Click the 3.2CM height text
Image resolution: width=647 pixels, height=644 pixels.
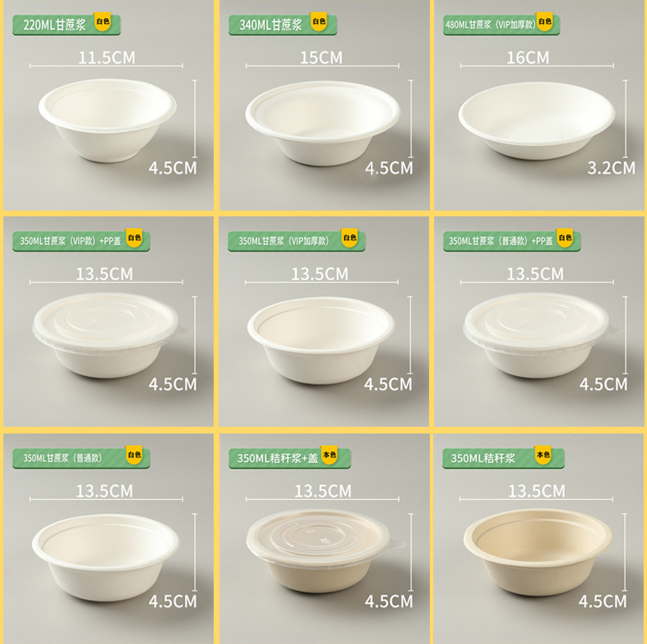click(611, 168)
